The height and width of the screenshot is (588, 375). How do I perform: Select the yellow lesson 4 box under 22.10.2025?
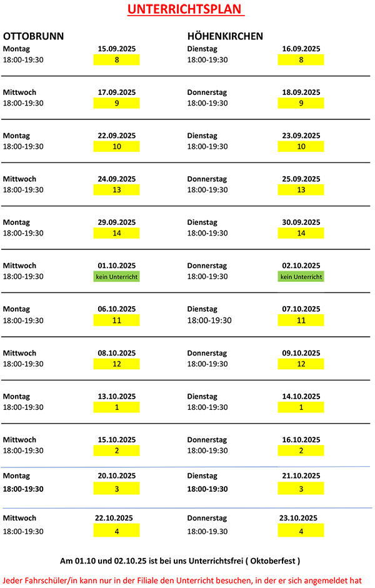coord(116,531)
